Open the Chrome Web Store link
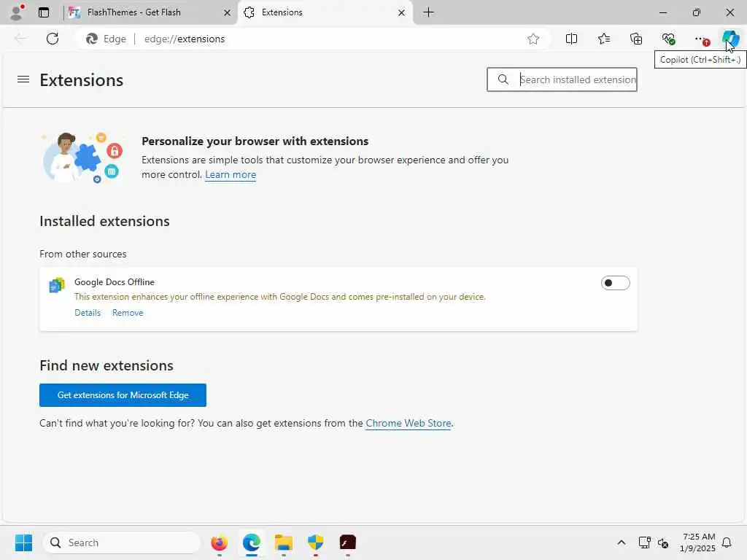 point(409,424)
